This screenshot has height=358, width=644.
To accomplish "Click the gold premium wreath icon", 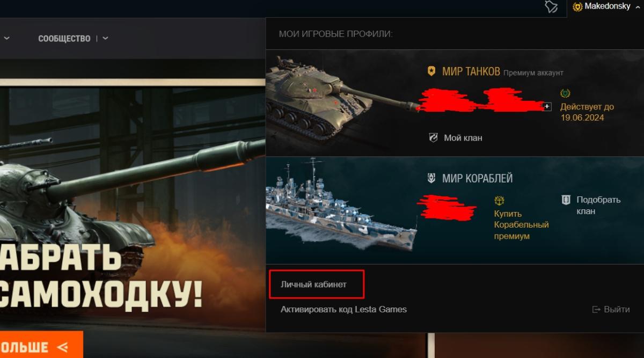I will (x=565, y=93).
